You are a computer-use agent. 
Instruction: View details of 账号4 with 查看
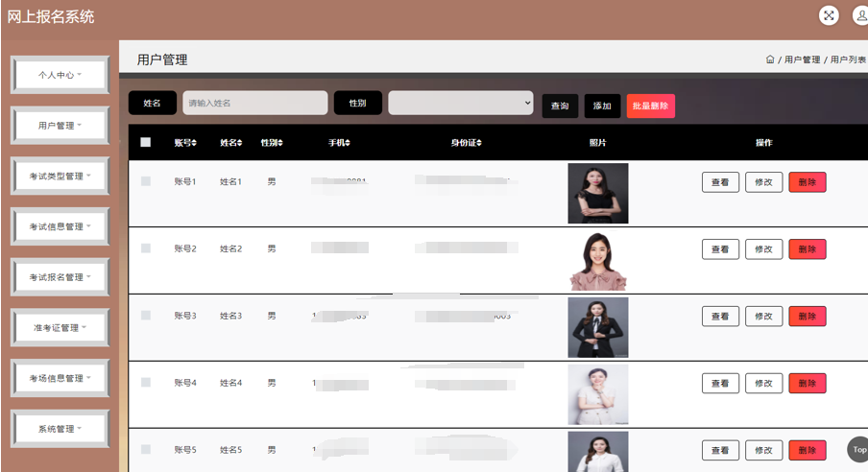click(720, 383)
